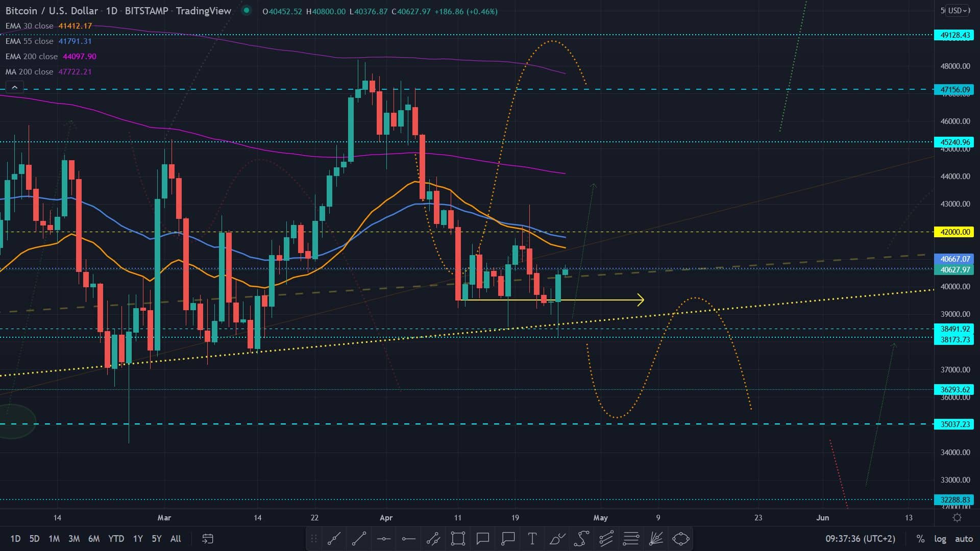Screen dimensions: 980x551
Task: Switch to the 5D time range
Action: pos(34,539)
